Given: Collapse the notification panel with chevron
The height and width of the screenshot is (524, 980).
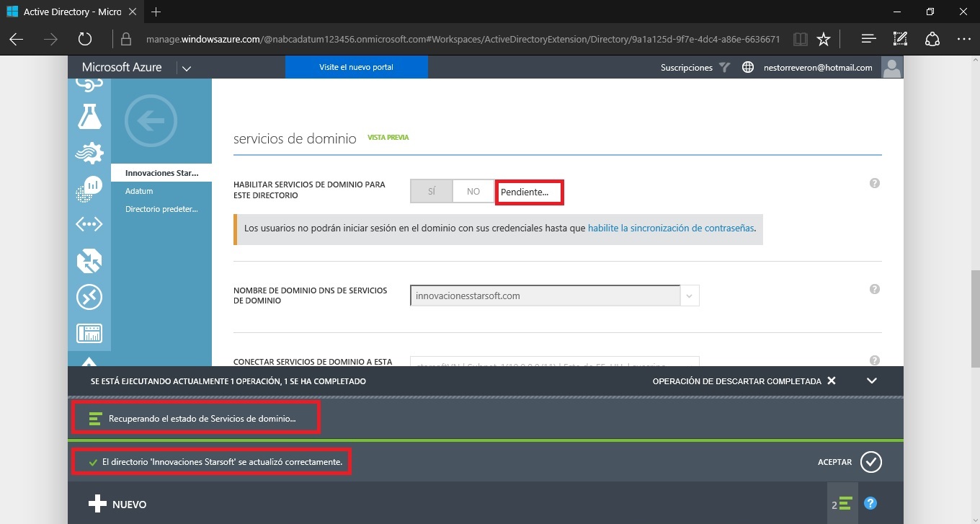Looking at the screenshot, I should click(x=871, y=381).
